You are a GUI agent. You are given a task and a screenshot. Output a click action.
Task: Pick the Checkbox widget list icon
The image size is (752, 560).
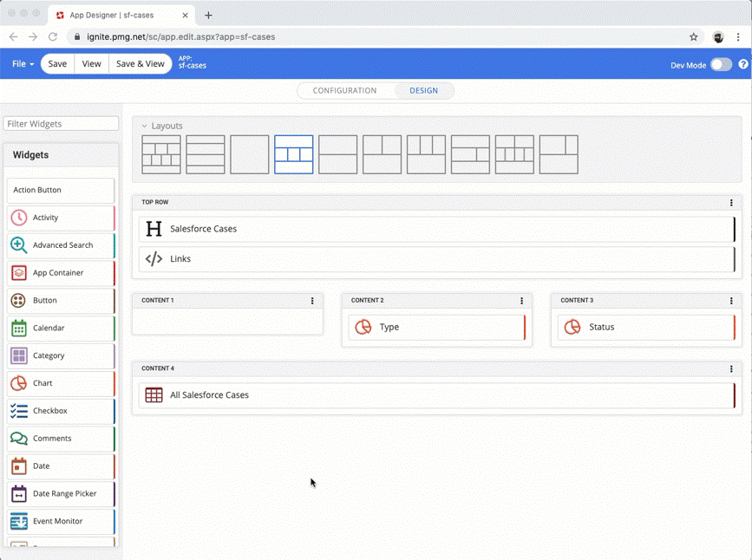(x=19, y=411)
